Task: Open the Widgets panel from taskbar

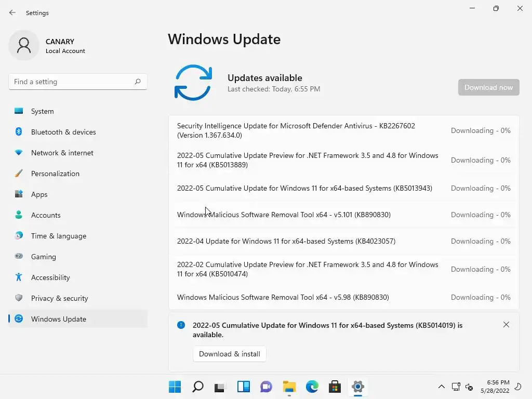Action: (243, 387)
